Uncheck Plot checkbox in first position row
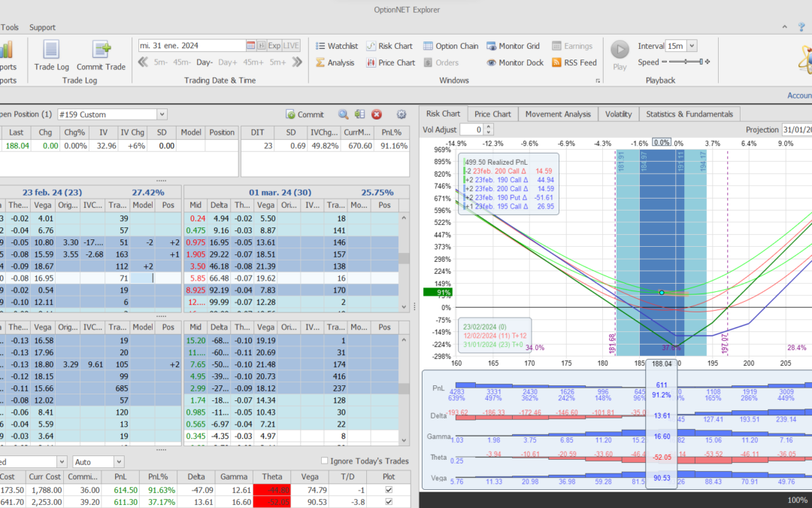This screenshot has height=508, width=812. (x=388, y=490)
